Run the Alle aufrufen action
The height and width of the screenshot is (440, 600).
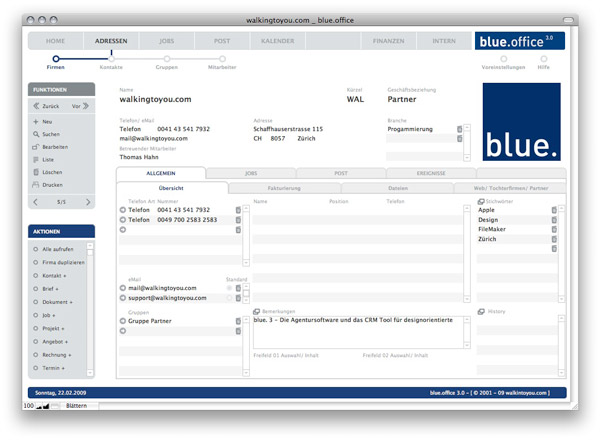53,249
